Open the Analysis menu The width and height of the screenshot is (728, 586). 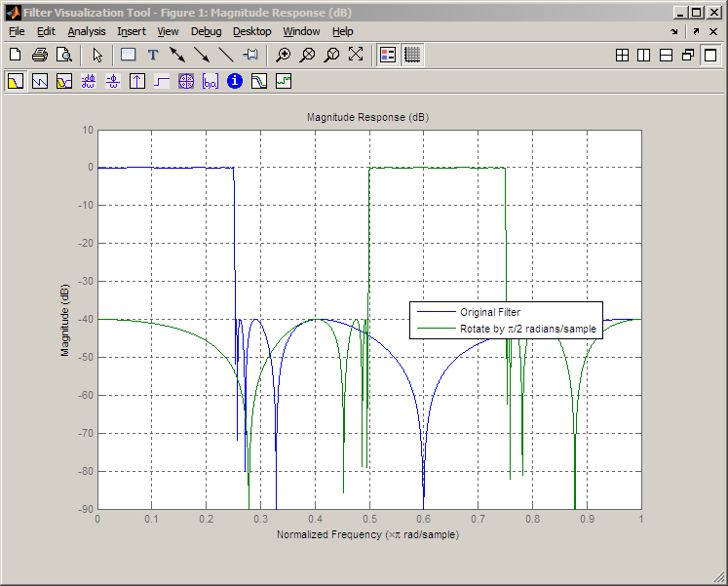[x=87, y=31]
